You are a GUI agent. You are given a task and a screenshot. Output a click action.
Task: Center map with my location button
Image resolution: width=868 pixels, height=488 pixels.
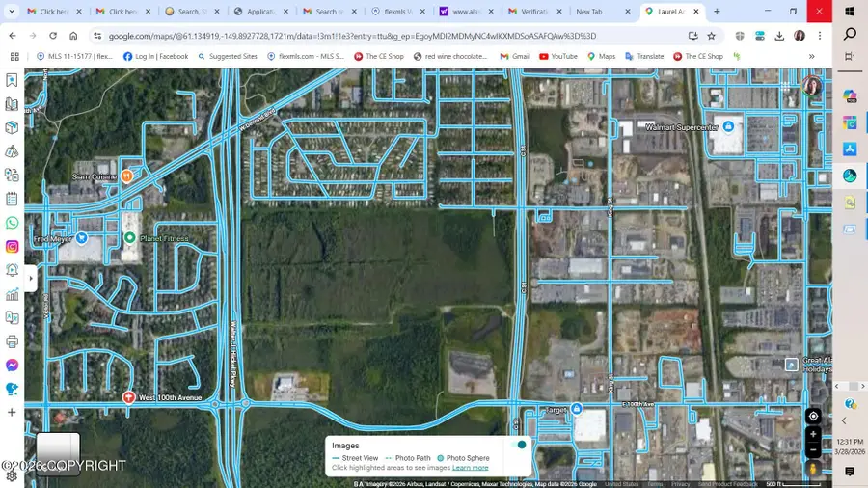click(x=813, y=417)
